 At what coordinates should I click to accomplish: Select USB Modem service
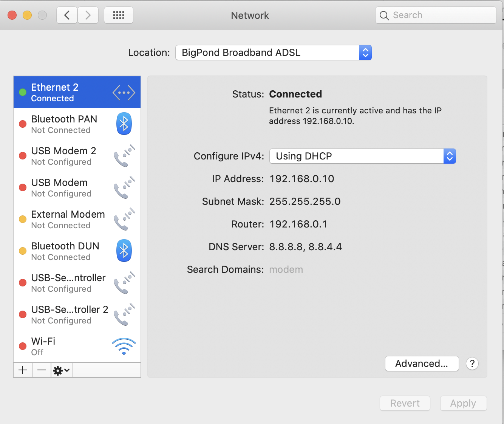pyautogui.click(x=77, y=187)
